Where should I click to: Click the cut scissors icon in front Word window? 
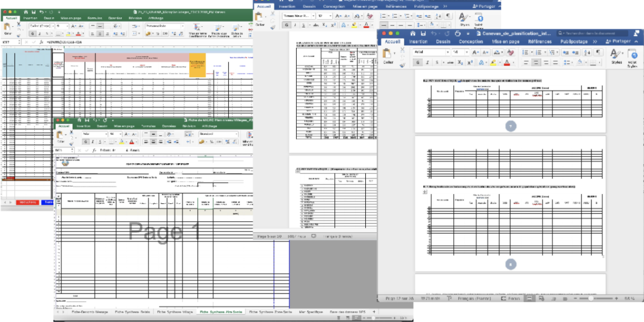(x=402, y=50)
